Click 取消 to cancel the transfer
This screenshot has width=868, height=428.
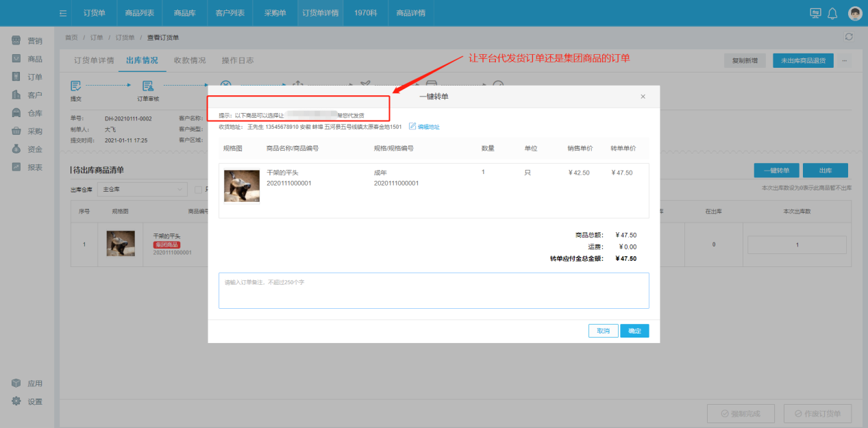(x=603, y=331)
